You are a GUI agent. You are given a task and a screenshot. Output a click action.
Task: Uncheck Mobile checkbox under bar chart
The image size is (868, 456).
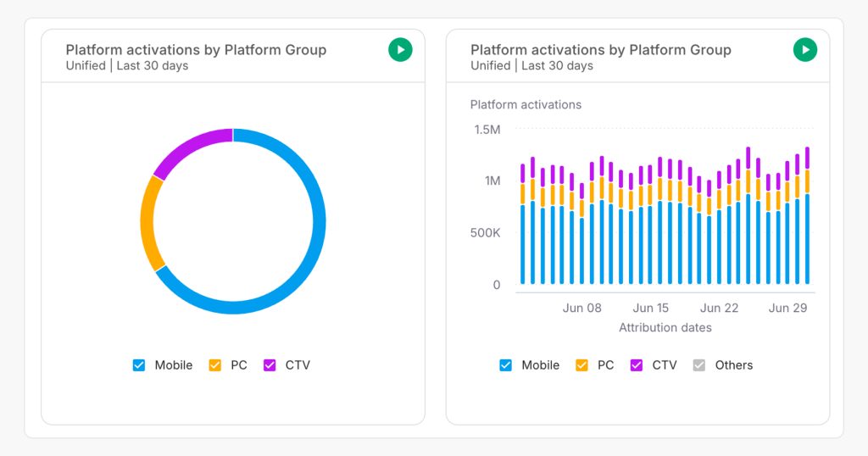click(x=505, y=365)
